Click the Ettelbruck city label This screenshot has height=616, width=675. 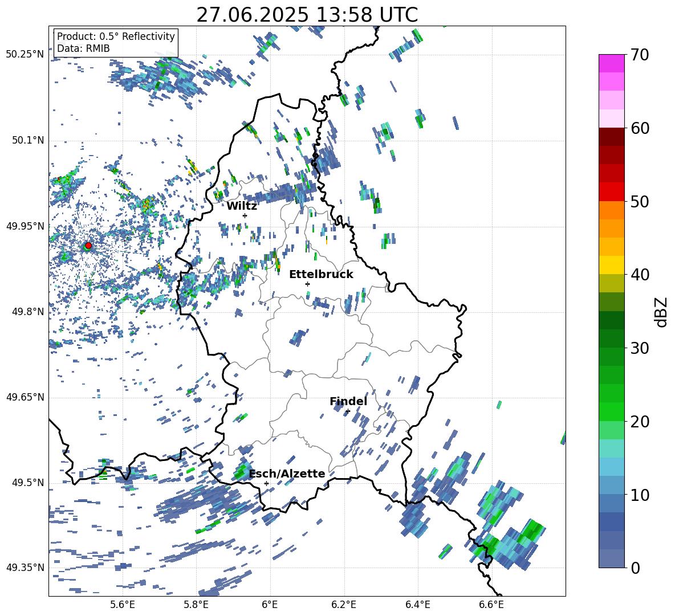(321, 275)
